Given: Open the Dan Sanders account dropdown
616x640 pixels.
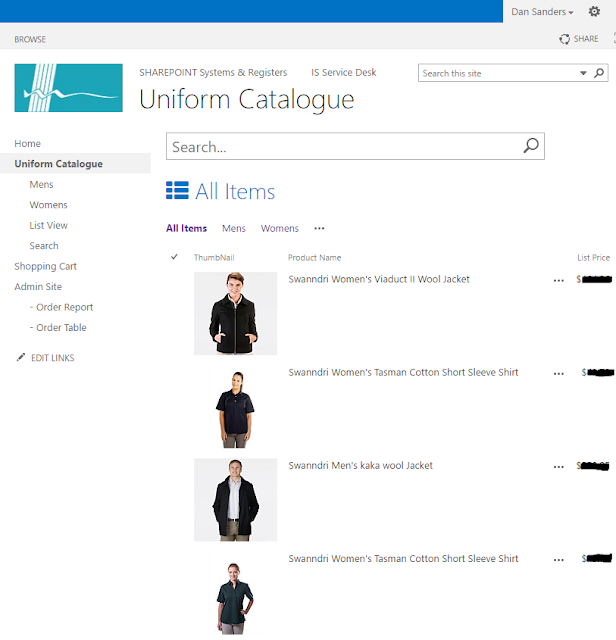Looking at the screenshot, I should click(x=542, y=12).
